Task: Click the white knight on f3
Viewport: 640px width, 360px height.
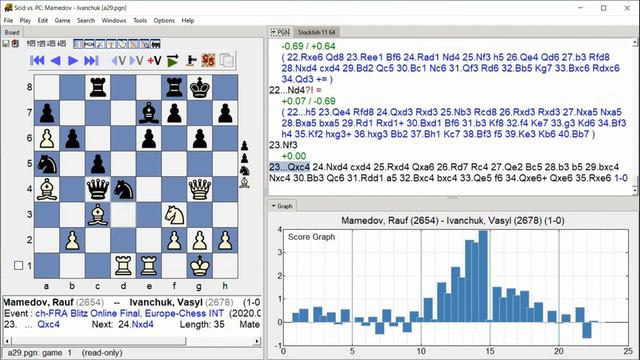Action: tap(174, 215)
